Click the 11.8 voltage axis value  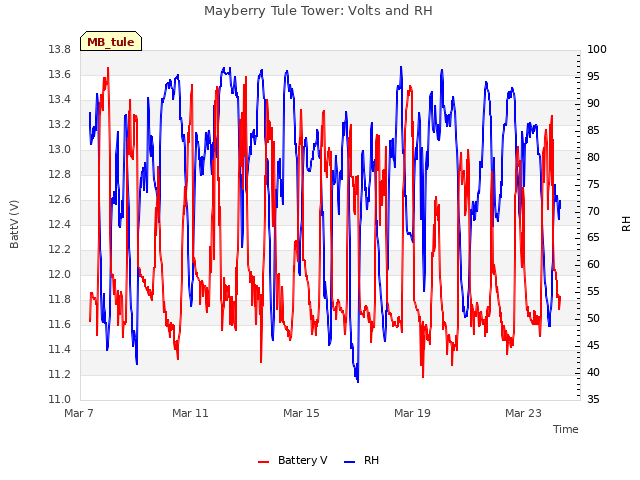click(x=60, y=300)
